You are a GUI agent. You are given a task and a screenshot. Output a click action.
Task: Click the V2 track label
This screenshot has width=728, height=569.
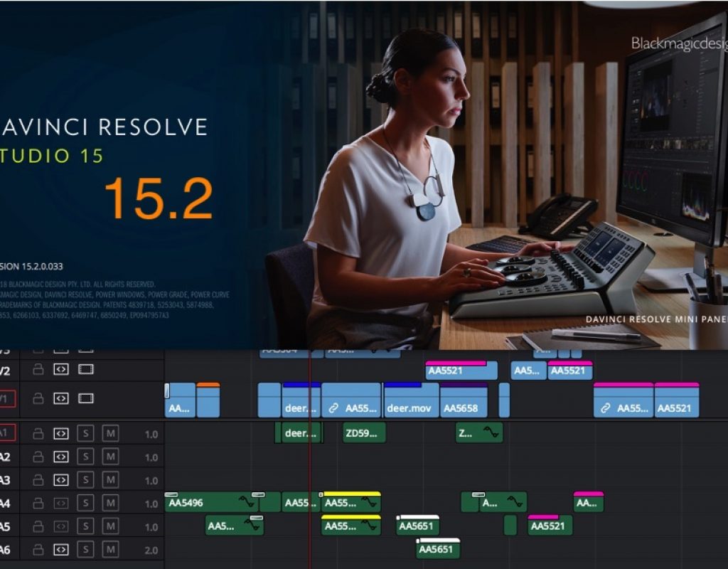click(5, 371)
